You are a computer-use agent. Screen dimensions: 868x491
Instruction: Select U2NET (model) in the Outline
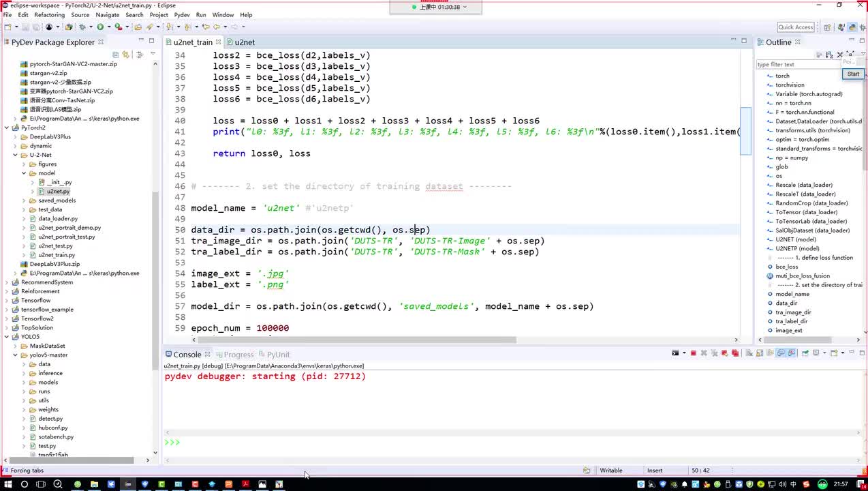point(796,239)
